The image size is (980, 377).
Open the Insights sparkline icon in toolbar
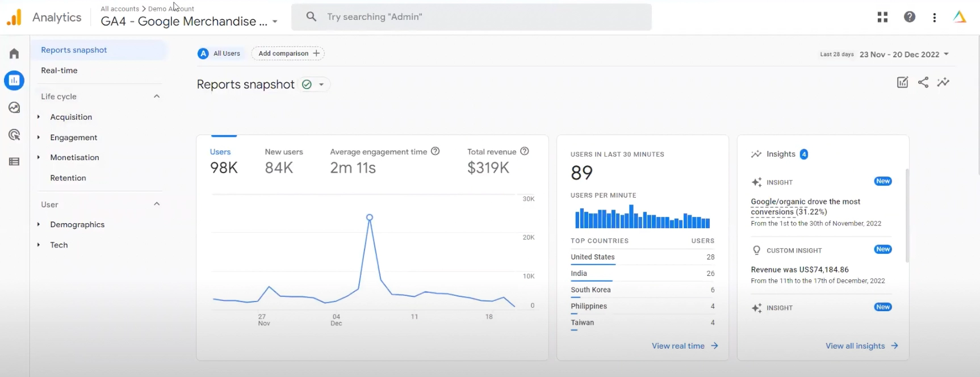pos(943,82)
